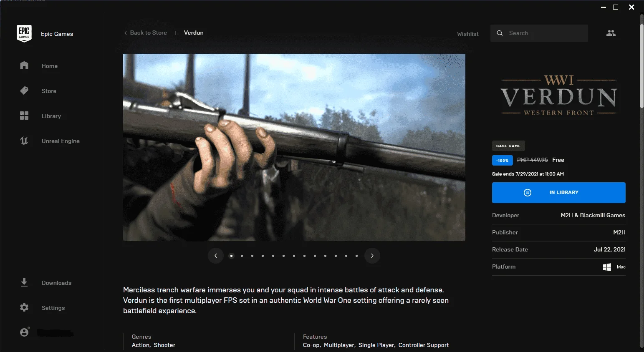Click the M2H & Blackmill Games developer name
Viewport: 644px width, 352px height.
coord(593,215)
